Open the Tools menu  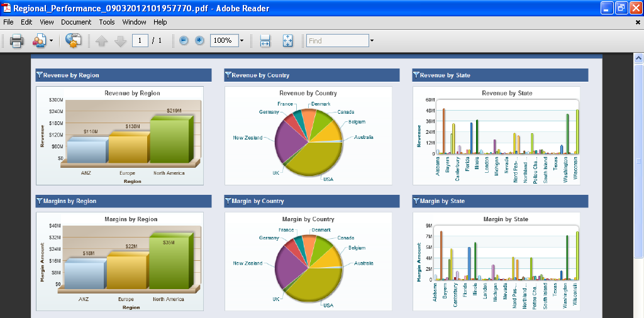click(107, 22)
